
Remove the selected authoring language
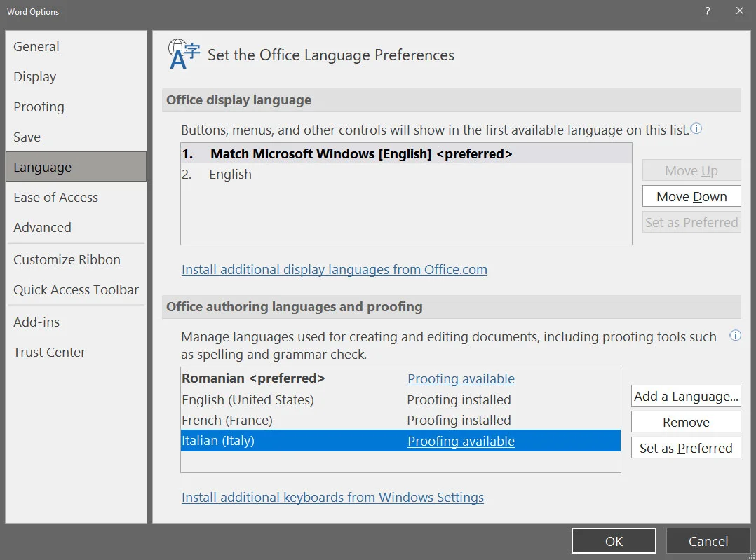coord(686,422)
